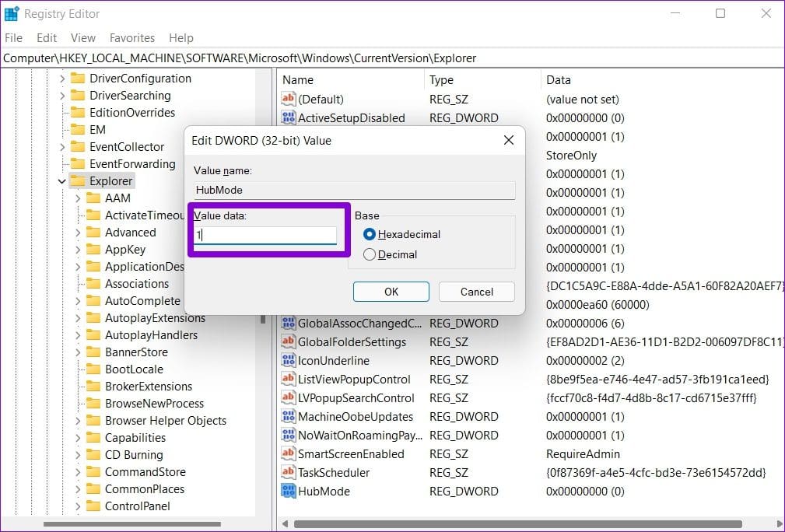Click the GlobalFolderSettings value icon

tap(289, 341)
